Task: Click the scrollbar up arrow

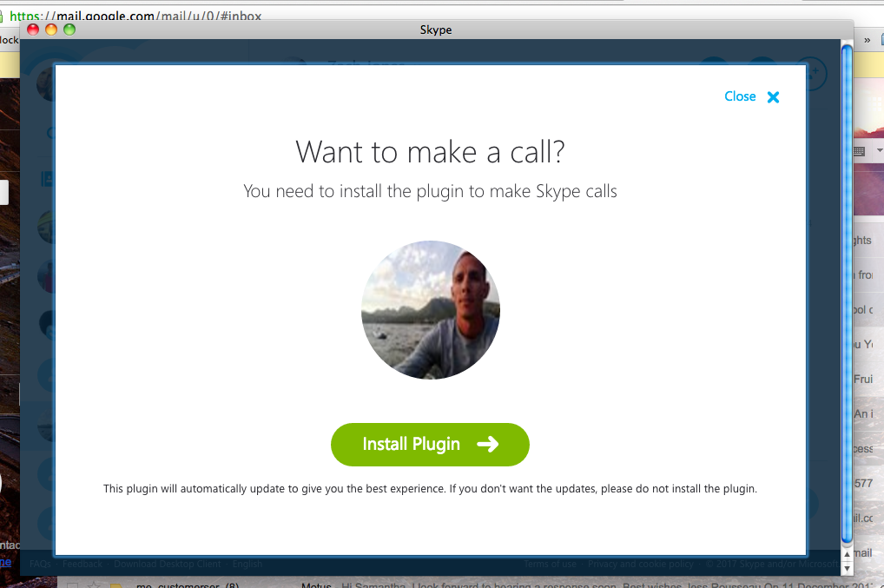Action: tap(847, 553)
